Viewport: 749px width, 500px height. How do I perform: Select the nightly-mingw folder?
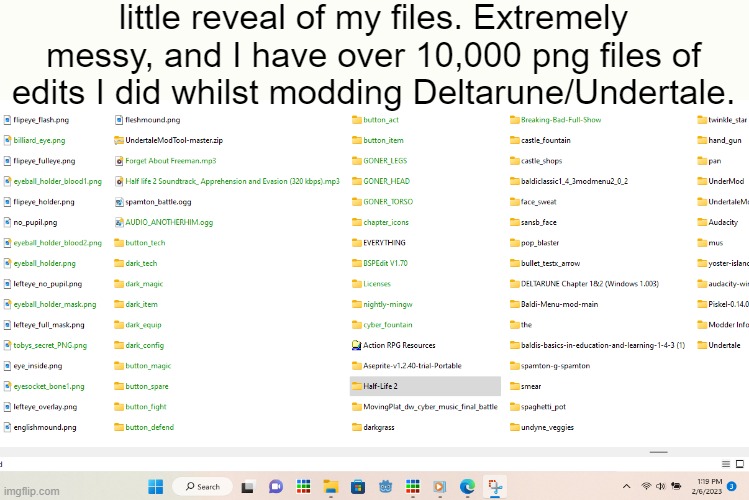(x=382, y=304)
